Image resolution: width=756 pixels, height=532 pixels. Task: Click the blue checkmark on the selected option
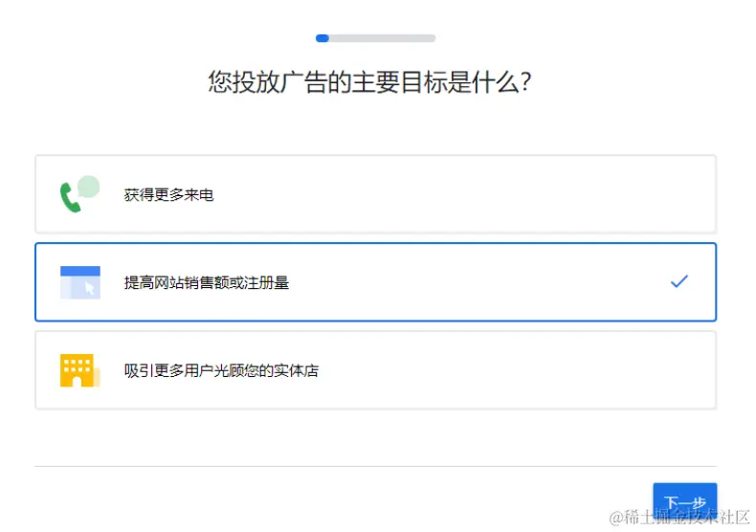click(x=679, y=281)
